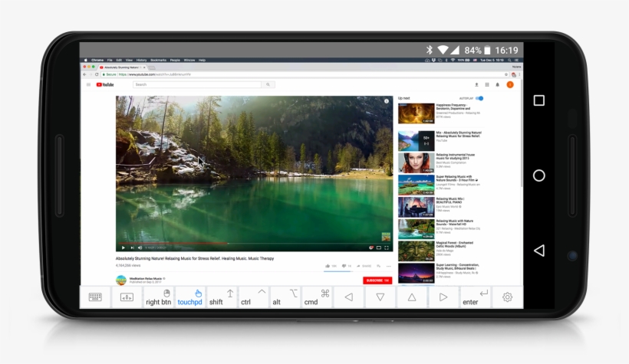Screen dimensions: 629x364
Task: Click the video play button
Action: [x=123, y=248]
